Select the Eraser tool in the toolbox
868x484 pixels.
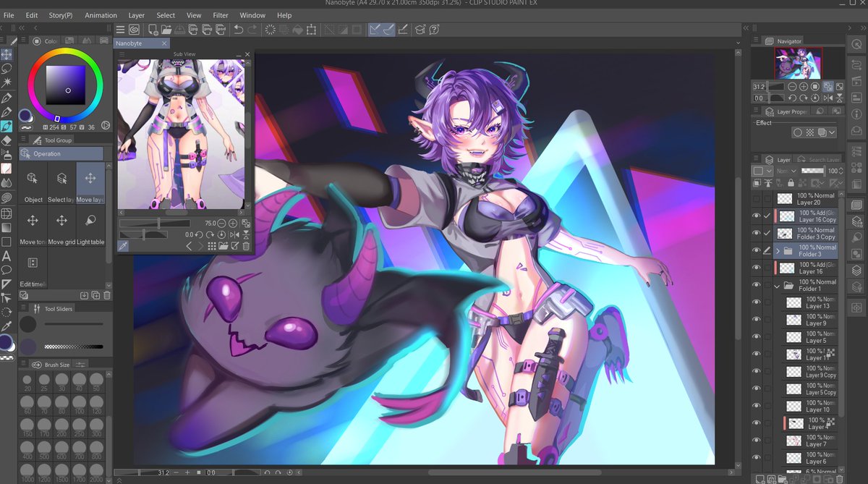point(7,140)
